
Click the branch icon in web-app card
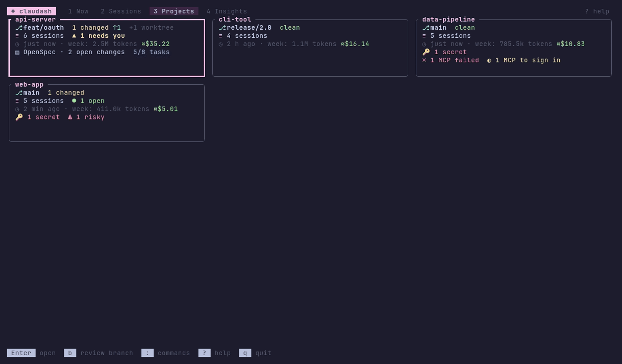pyautogui.click(x=19, y=93)
